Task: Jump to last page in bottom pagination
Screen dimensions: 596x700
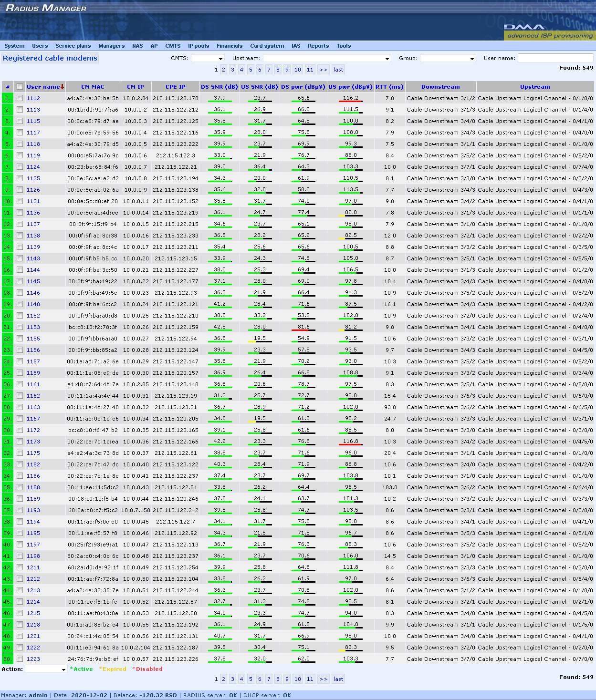Action: point(338,679)
